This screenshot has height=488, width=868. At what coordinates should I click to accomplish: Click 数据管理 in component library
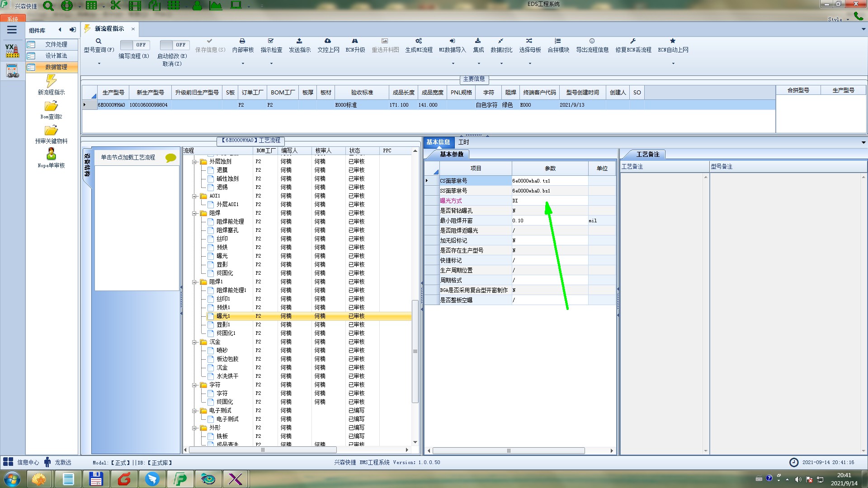pos(56,67)
